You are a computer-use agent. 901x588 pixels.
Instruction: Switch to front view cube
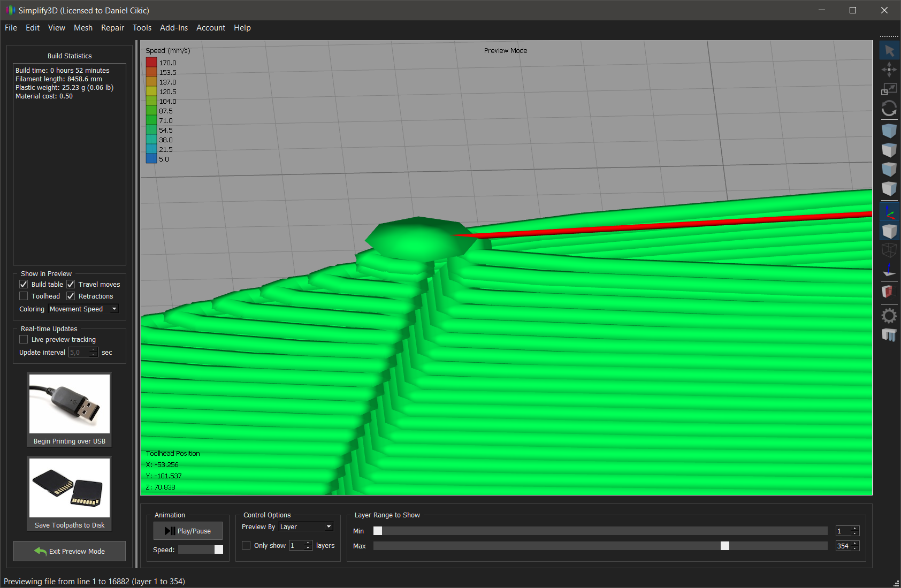point(889,169)
